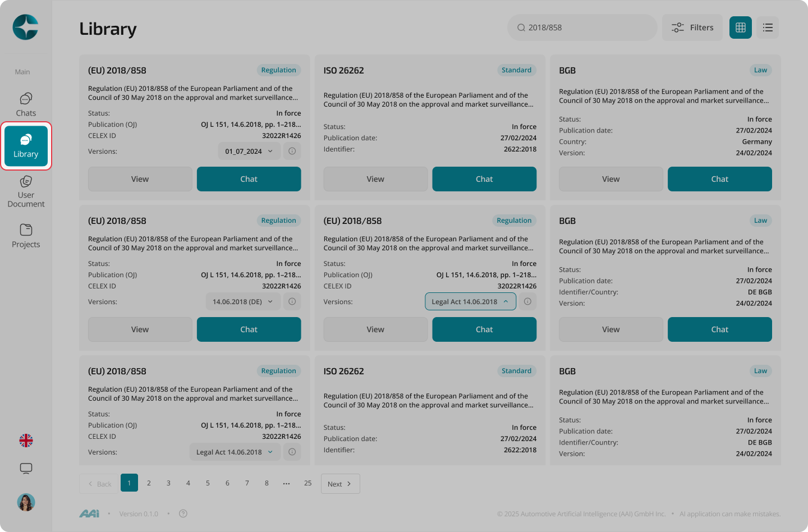
Task: Click 'Main' label in sidebar
Action: tap(22, 72)
